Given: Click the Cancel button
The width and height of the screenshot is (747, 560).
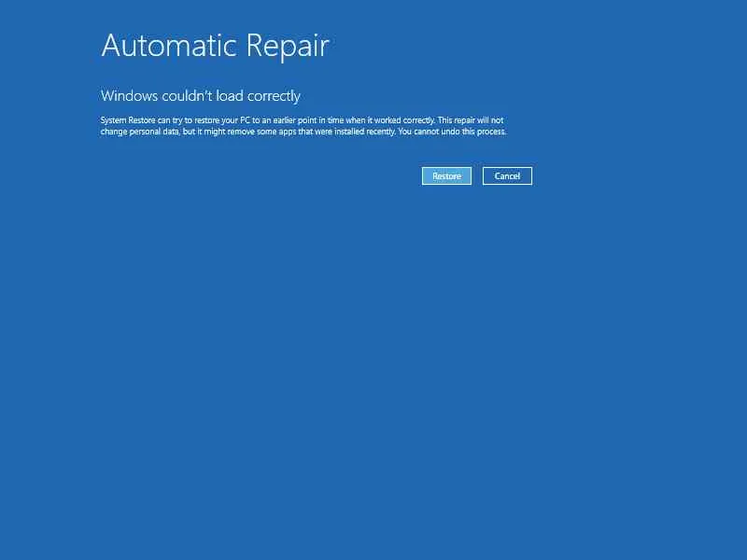Looking at the screenshot, I should tap(507, 175).
